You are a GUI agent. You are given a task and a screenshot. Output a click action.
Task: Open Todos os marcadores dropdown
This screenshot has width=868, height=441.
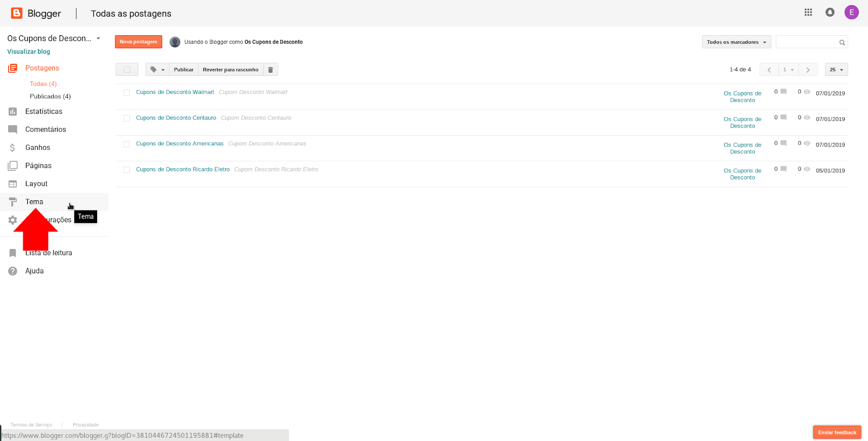[736, 42]
